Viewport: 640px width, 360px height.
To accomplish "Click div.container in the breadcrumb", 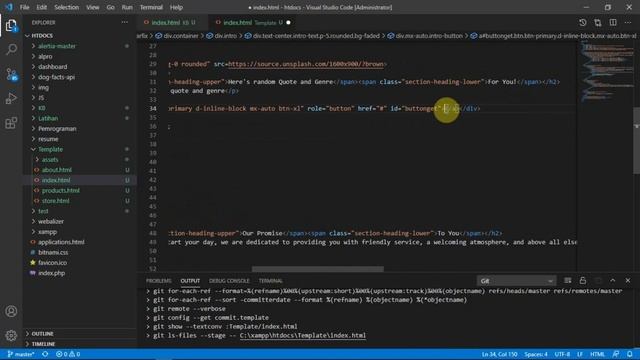I will pos(177,36).
